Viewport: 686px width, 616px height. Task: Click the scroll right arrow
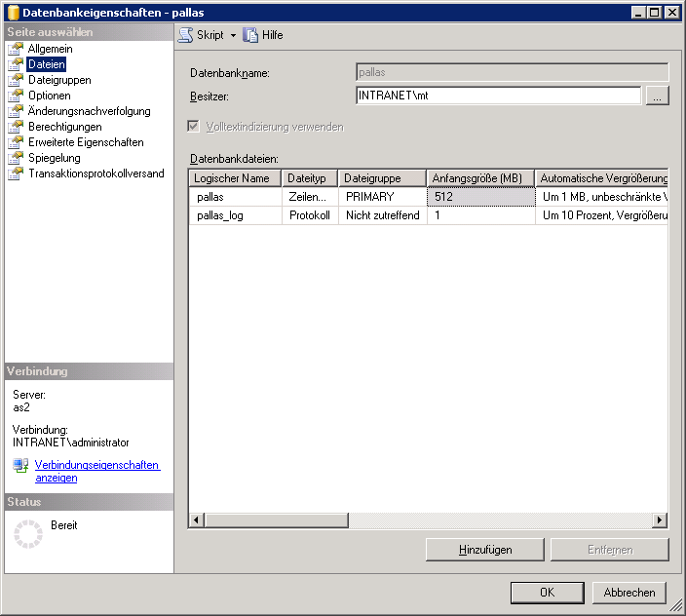coord(660,520)
